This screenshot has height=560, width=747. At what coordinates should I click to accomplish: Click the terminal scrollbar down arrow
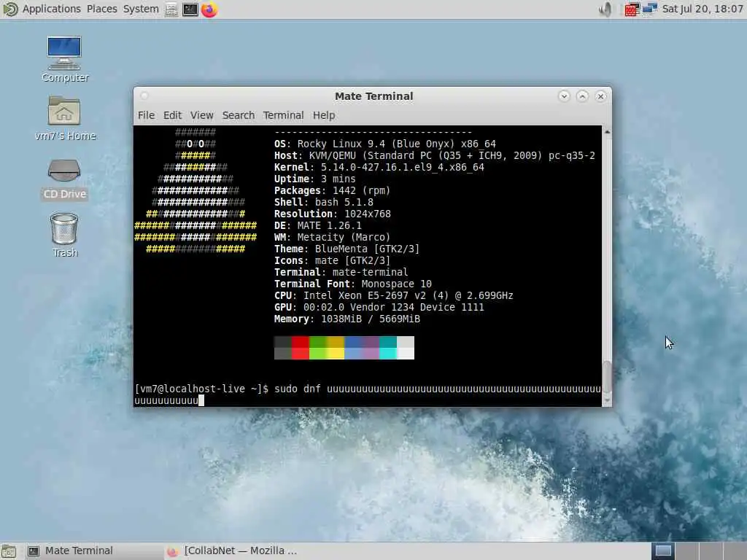607,400
